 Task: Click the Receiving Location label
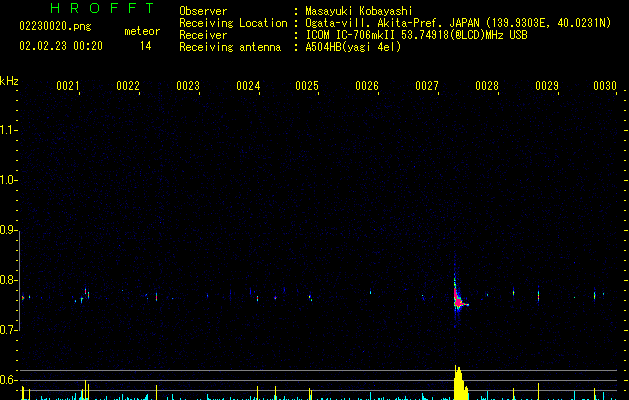pyautogui.click(x=233, y=23)
